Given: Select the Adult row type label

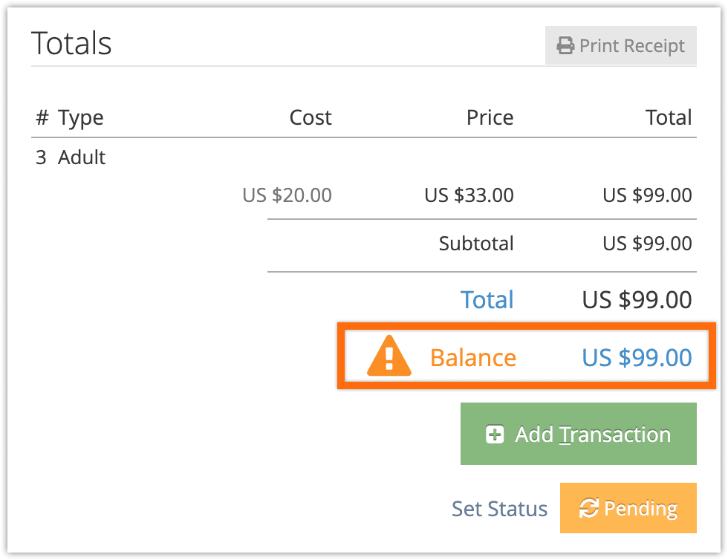Looking at the screenshot, I should pyautogui.click(x=82, y=157).
